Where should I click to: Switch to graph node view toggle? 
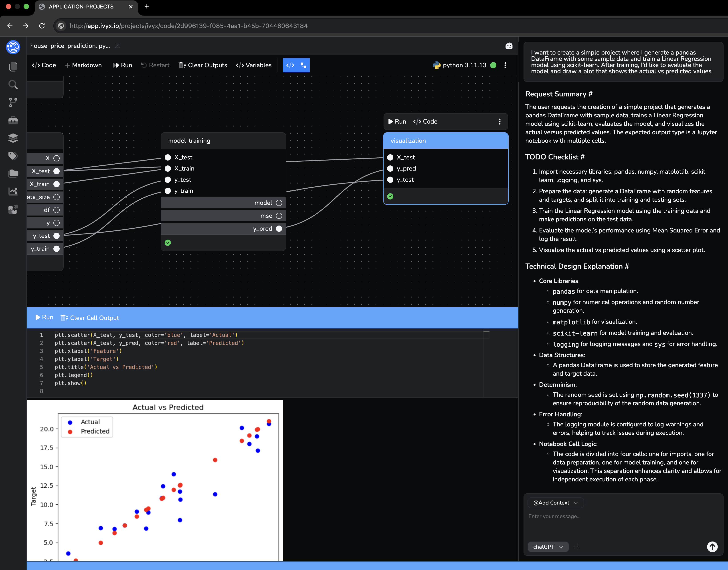click(x=303, y=65)
